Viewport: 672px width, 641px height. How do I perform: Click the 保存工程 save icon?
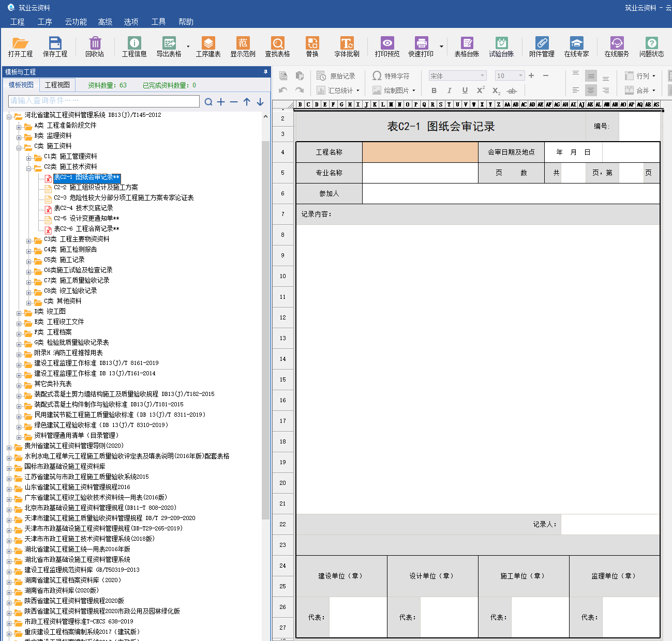[x=55, y=47]
